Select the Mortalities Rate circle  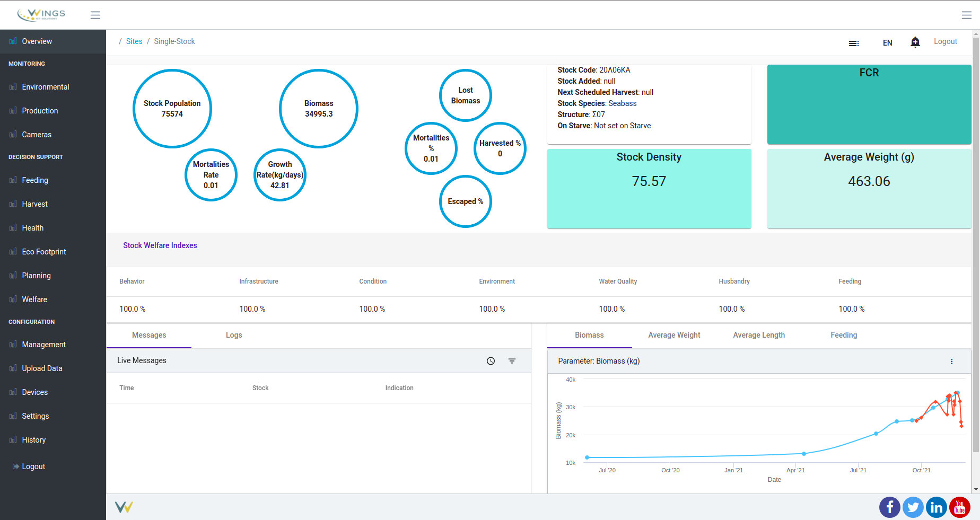tap(211, 175)
